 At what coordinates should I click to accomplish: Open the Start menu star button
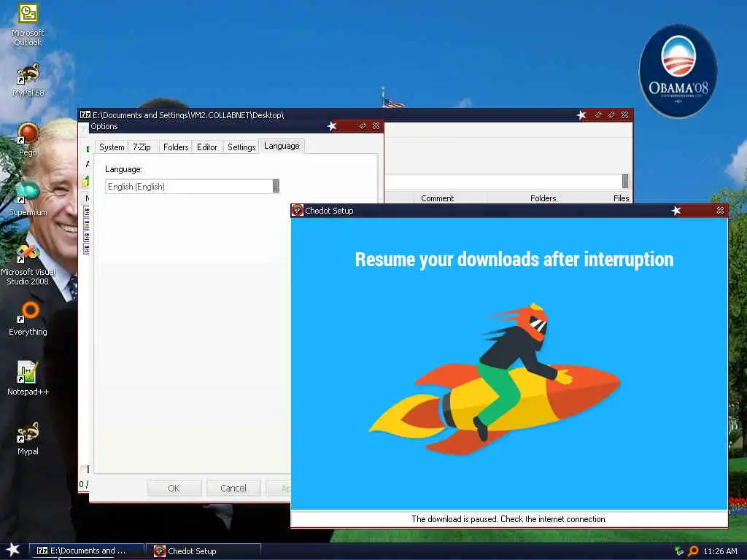click(x=13, y=550)
